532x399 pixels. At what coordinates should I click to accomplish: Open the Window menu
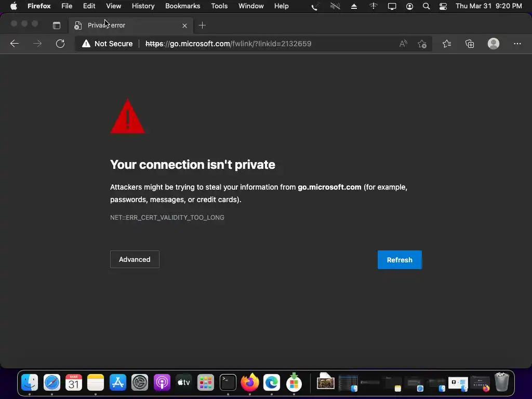251,6
